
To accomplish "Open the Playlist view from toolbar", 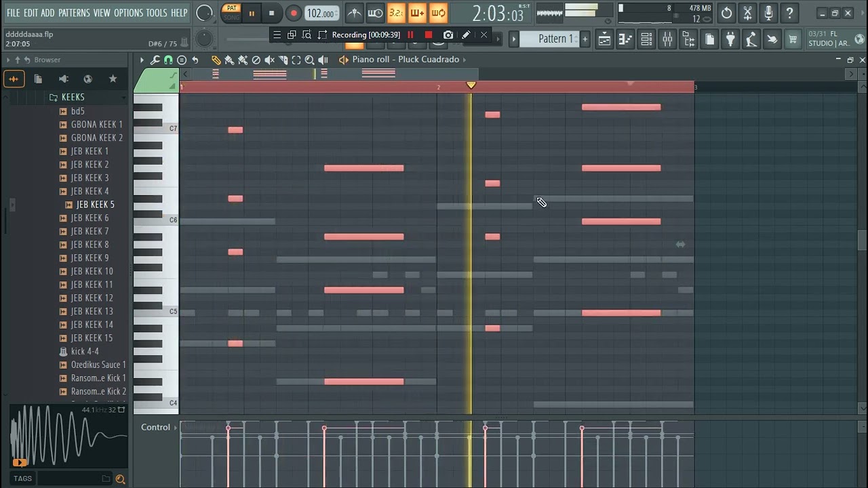I will 604,39.
